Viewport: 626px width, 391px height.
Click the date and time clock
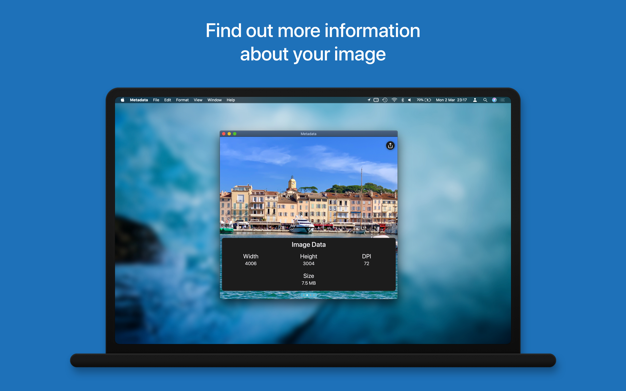pos(451,100)
